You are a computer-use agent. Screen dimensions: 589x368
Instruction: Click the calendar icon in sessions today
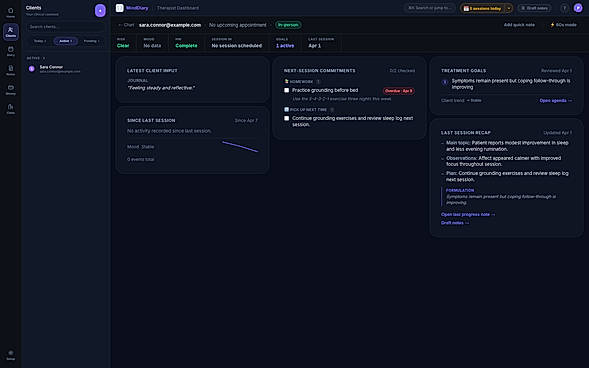click(466, 8)
